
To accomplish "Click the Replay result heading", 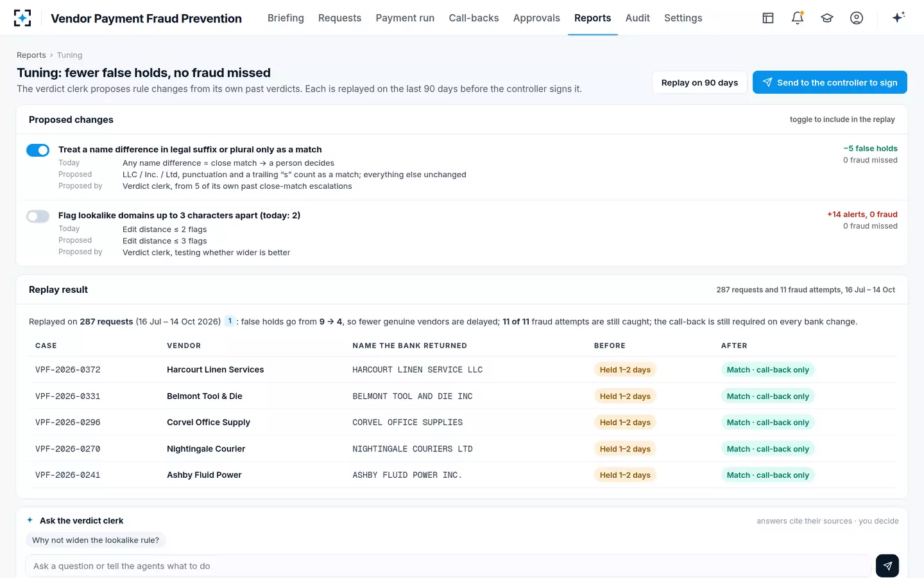I will (58, 290).
